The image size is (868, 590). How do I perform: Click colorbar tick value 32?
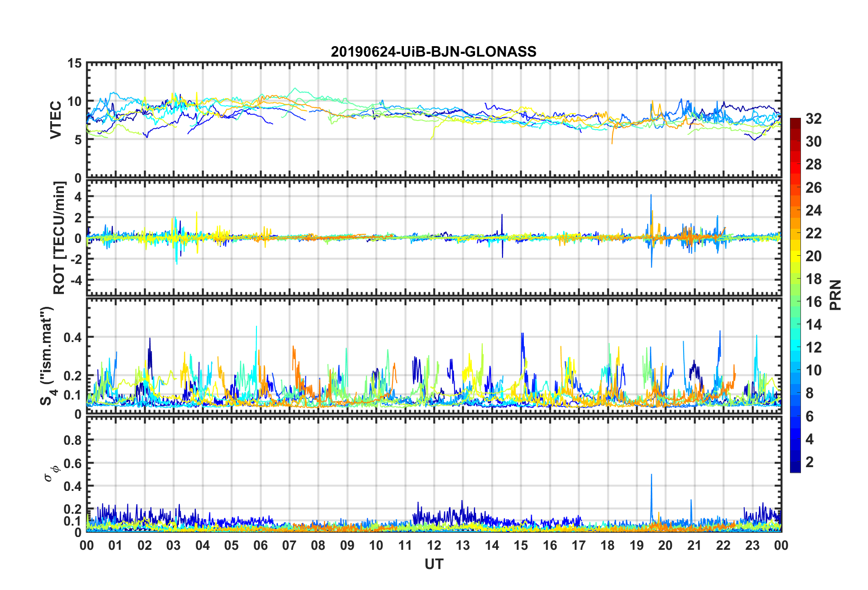point(813,119)
